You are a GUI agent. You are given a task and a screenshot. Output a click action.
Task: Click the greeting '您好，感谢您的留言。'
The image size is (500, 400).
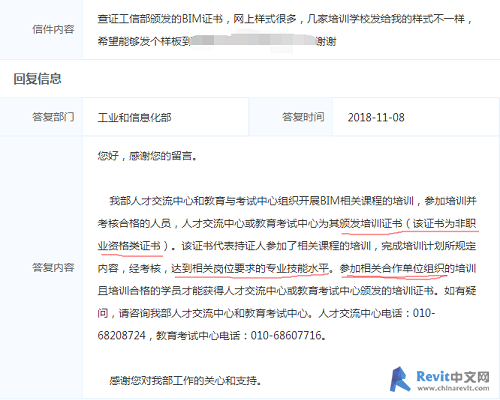point(147,156)
